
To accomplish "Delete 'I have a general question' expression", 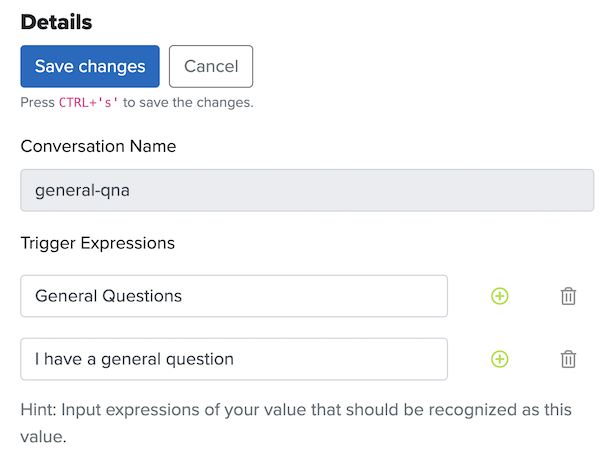I will tap(568, 359).
